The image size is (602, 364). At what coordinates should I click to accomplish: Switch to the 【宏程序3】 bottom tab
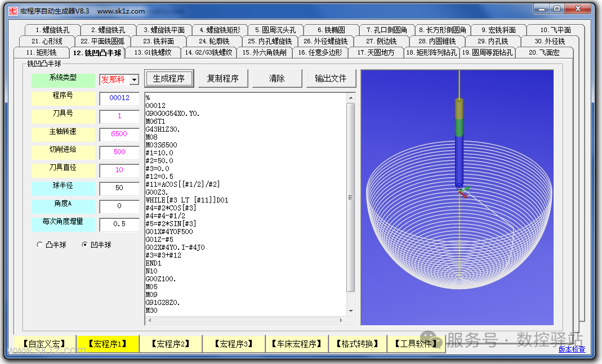234,344
